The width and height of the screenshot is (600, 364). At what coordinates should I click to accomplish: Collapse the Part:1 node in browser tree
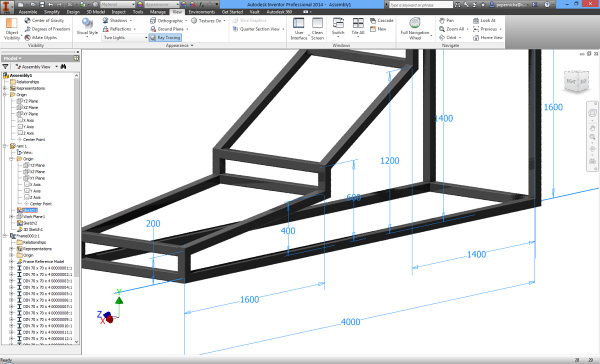pos(5,146)
